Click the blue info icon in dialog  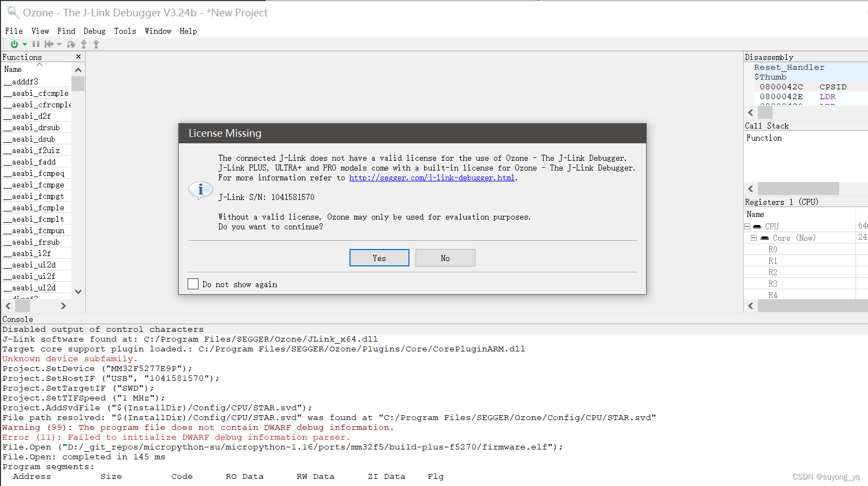201,190
